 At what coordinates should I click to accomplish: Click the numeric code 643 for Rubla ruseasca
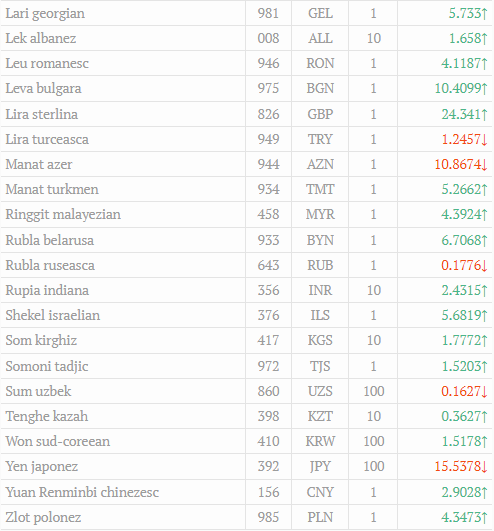coord(268,265)
